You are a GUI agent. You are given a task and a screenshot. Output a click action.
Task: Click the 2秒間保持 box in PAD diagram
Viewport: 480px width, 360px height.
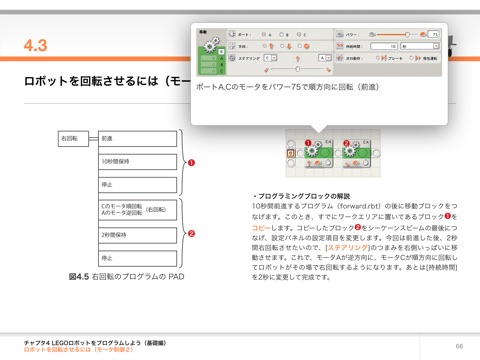point(138,235)
